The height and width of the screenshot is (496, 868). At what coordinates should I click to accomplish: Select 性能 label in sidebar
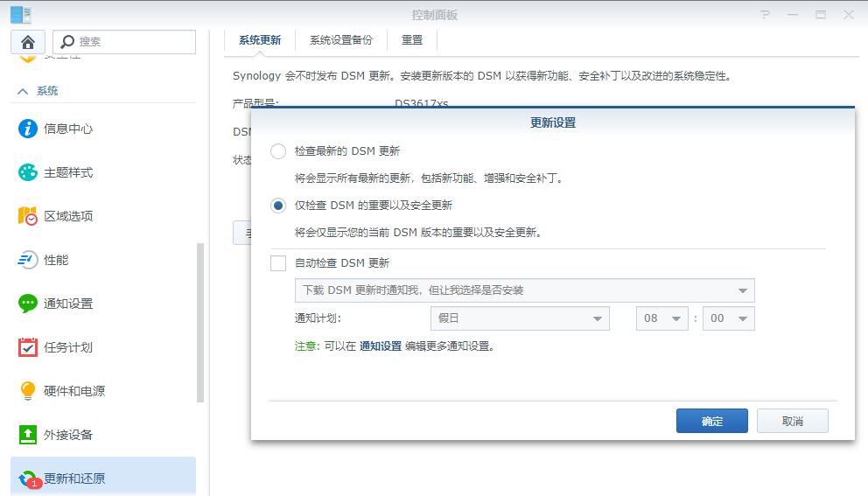[56, 260]
